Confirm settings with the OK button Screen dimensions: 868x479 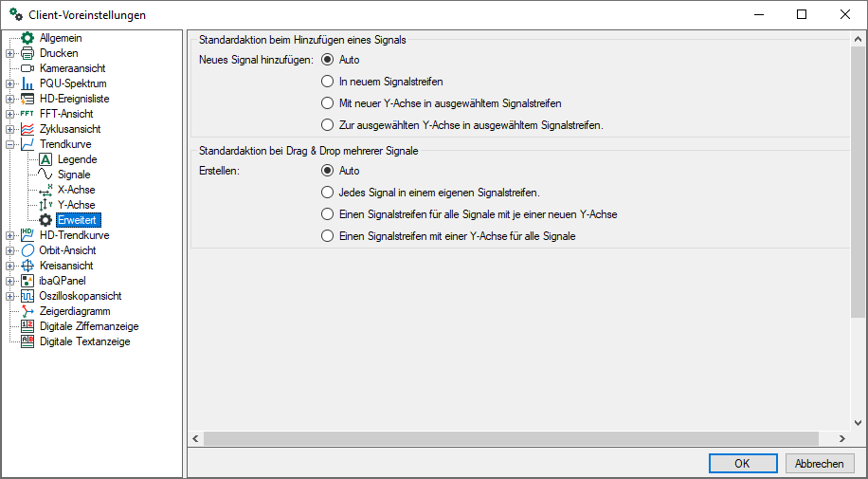[742, 463]
